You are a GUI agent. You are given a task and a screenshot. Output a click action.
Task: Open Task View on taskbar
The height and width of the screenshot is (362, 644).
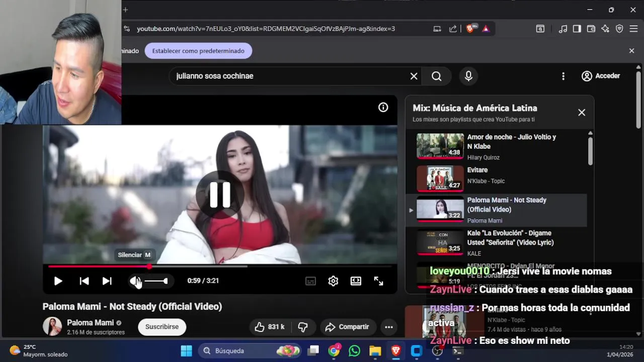coord(314,351)
